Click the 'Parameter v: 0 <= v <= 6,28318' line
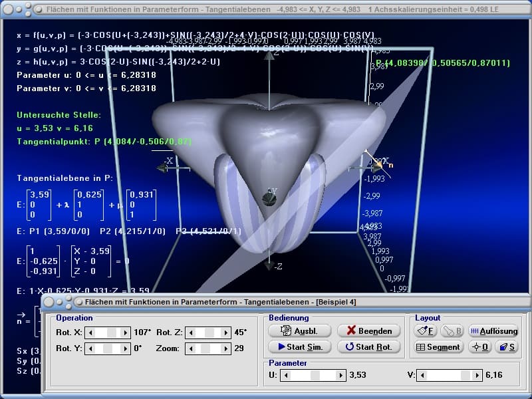The width and height of the screenshot is (532, 399). [x=86, y=88]
